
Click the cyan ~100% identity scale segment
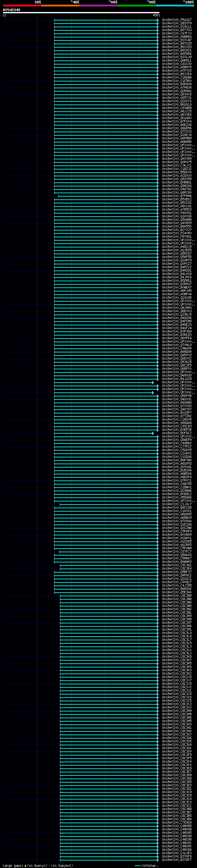[175, 6]
